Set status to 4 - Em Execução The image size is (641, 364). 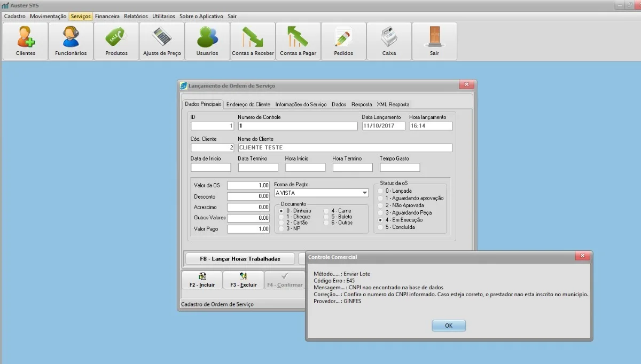point(400,220)
